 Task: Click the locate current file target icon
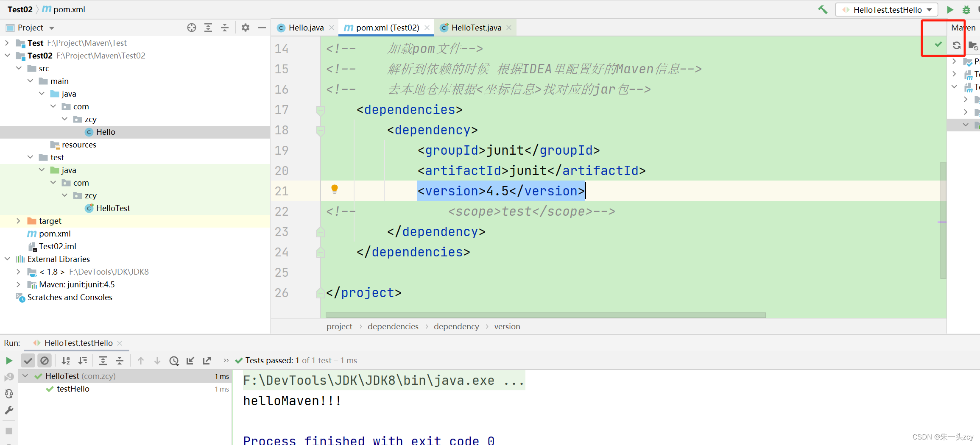click(192, 28)
